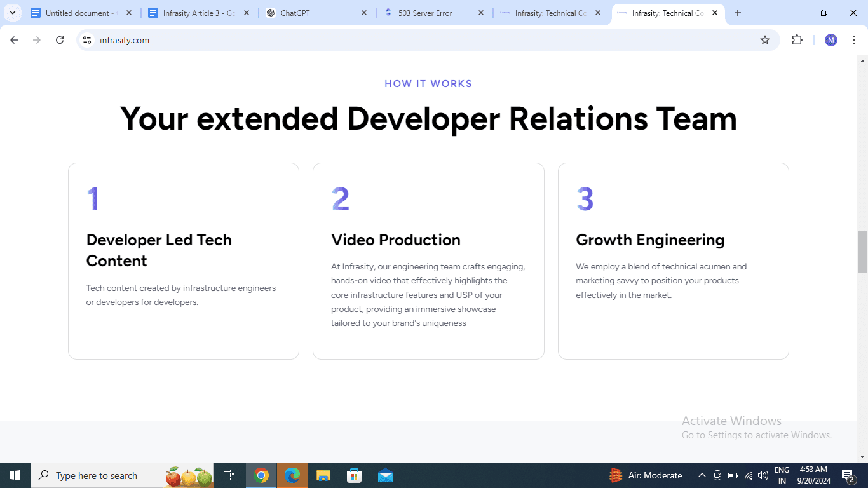This screenshot has height=488, width=868.
Task: Open the Mail app on the taskbar
Action: (385, 475)
